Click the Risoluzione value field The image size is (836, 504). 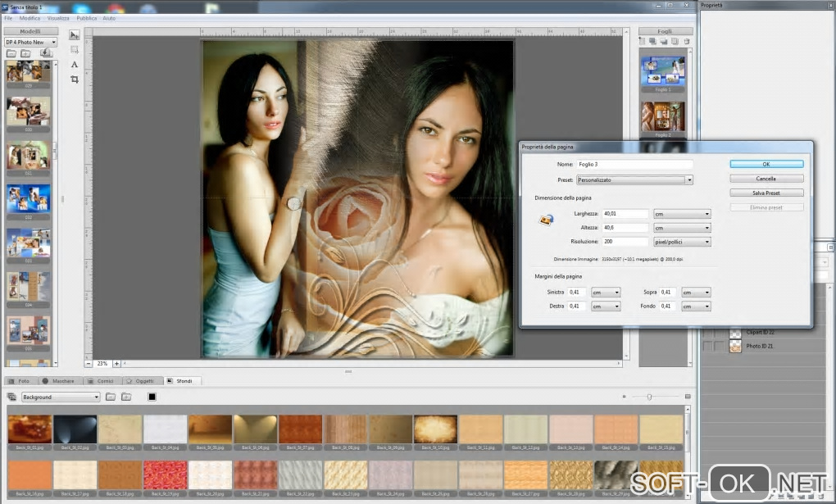coord(625,242)
